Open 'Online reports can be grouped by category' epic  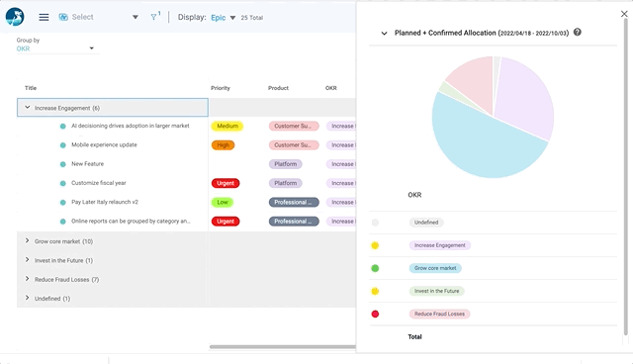point(131,222)
